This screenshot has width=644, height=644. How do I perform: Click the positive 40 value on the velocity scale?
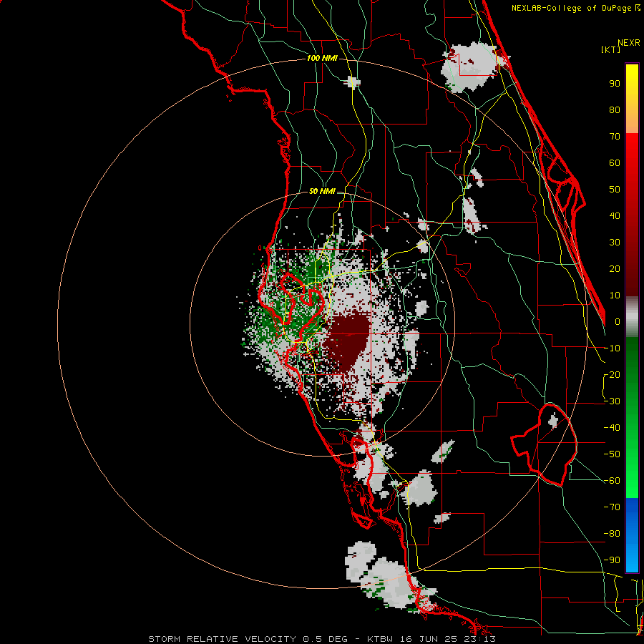click(615, 215)
